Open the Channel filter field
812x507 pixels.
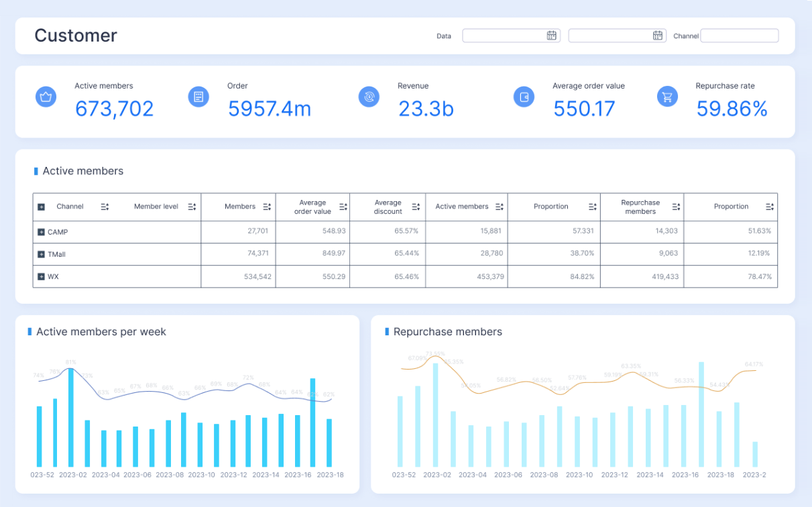click(x=739, y=36)
